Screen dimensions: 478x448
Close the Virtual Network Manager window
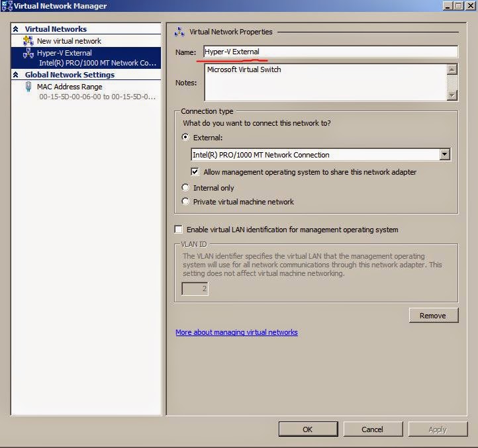[x=470, y=6]
